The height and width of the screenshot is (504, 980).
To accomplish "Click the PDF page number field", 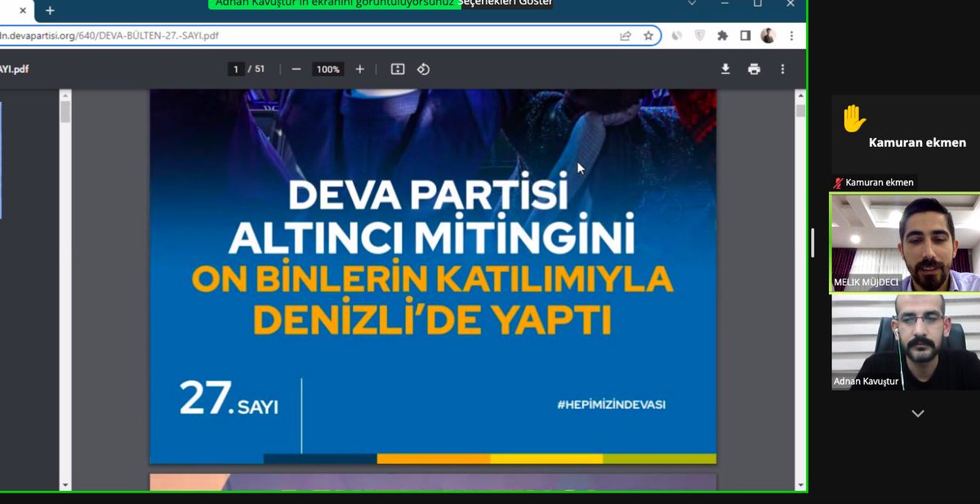I will tap(236, 69).
